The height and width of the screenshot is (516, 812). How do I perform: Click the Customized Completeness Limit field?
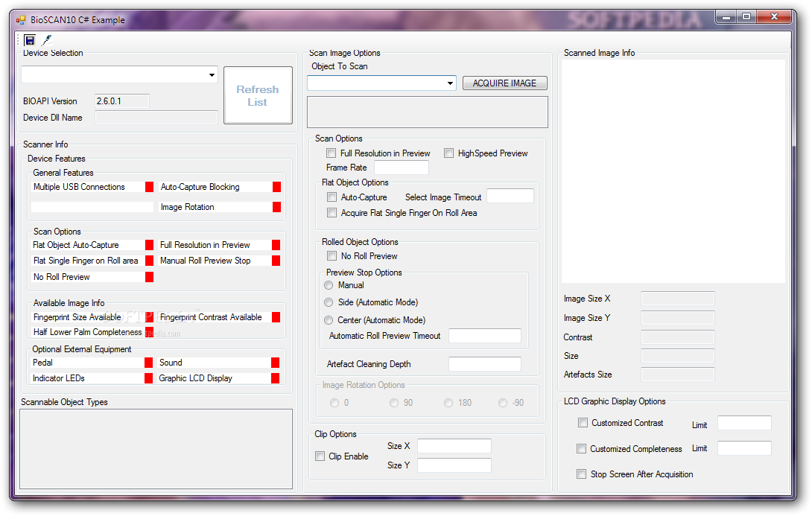pyautogui.click(x=744, y=448)
